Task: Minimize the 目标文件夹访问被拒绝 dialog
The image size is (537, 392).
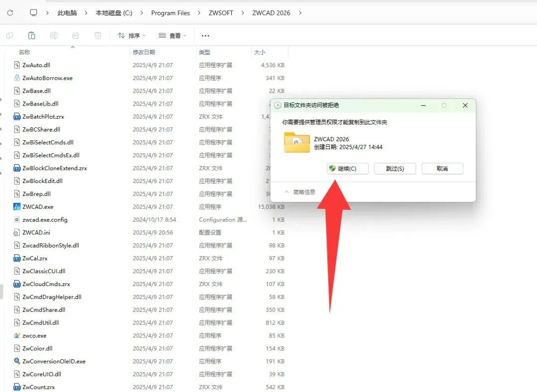Action: (423, 105)
